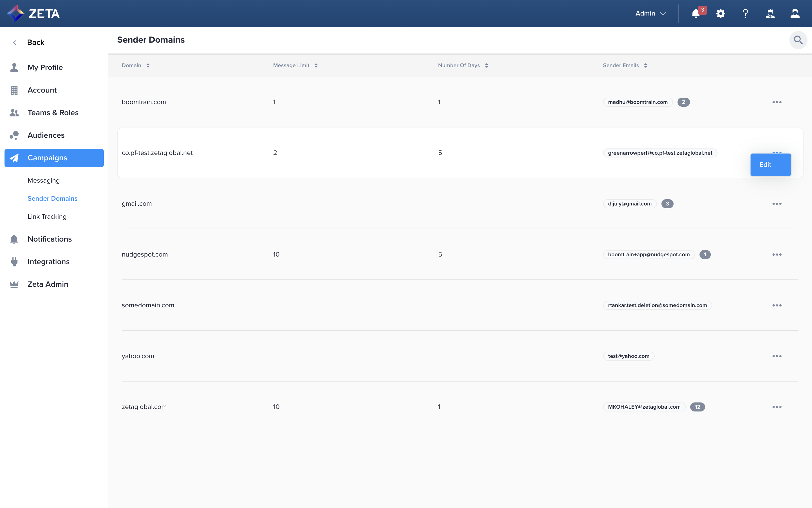The width and height of the screenshot is (812, 508).
Task: Open actions menu for nudgespot.com row
Action: point(777,254)
